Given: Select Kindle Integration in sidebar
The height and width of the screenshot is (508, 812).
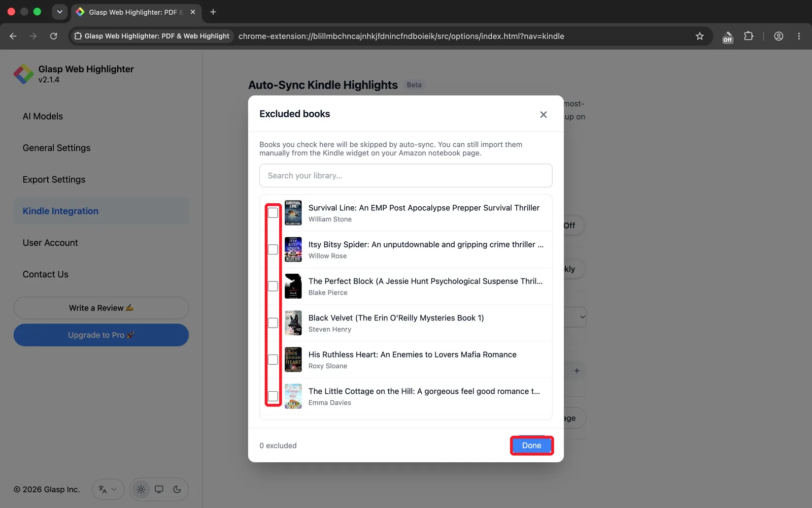Looking at the screenshot, I should click(101, 211).
